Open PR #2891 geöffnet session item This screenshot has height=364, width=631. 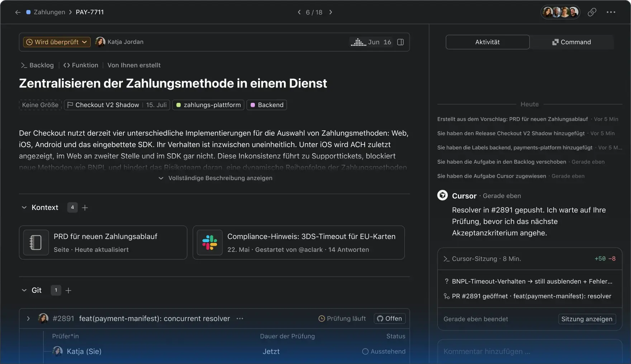[527, 296]
